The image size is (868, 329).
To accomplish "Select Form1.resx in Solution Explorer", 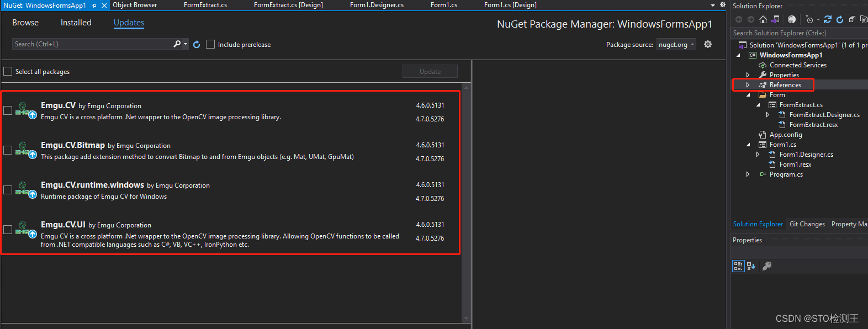I will [795, 164].
